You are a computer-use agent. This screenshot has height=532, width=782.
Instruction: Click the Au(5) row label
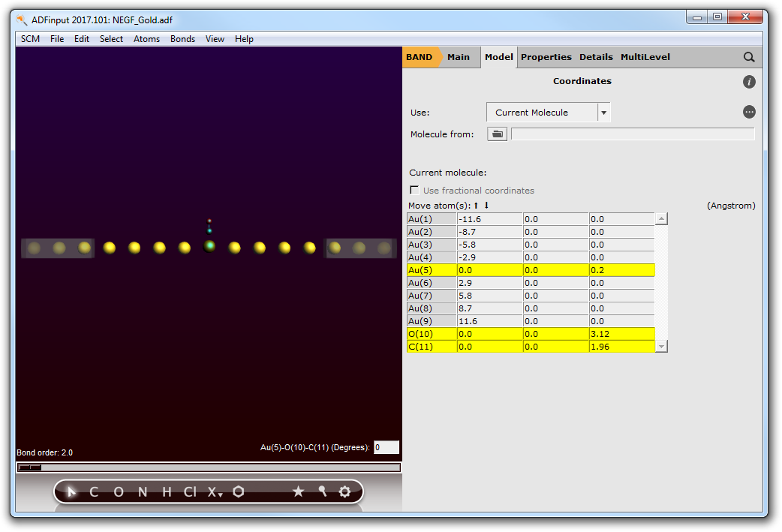(432, 270)
